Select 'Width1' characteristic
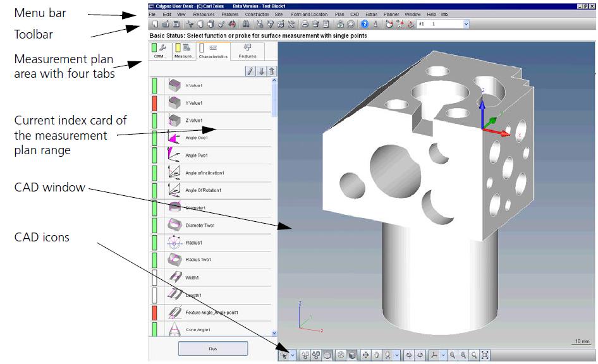Screen dimensions: 598x364 [x=211, y=277]
